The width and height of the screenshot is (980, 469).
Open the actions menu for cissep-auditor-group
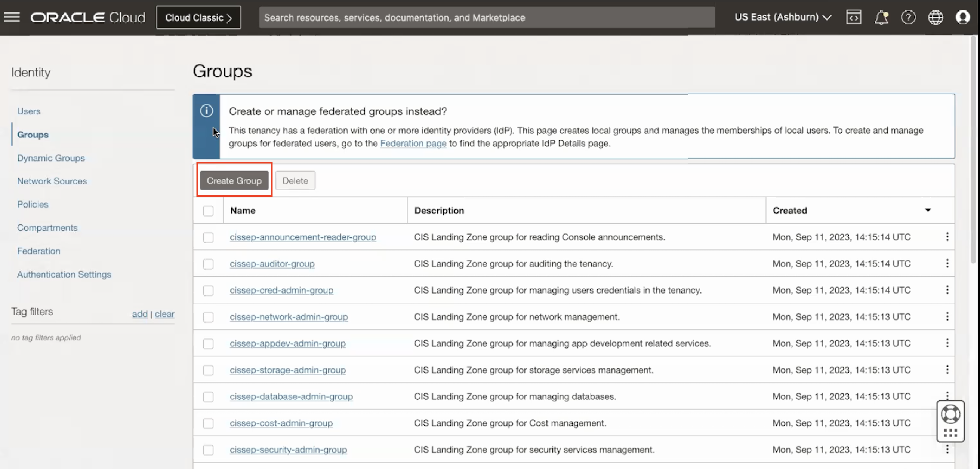pos(947,263)
